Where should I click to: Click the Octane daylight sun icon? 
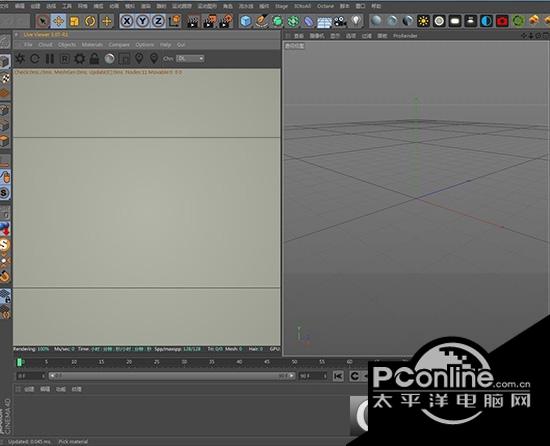[423, 21]
